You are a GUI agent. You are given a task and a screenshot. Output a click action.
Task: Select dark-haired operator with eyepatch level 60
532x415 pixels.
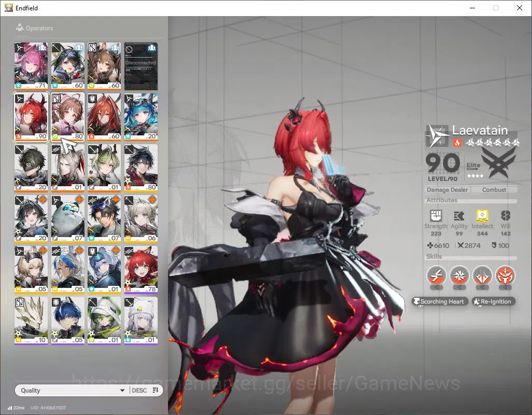(67, 66)
